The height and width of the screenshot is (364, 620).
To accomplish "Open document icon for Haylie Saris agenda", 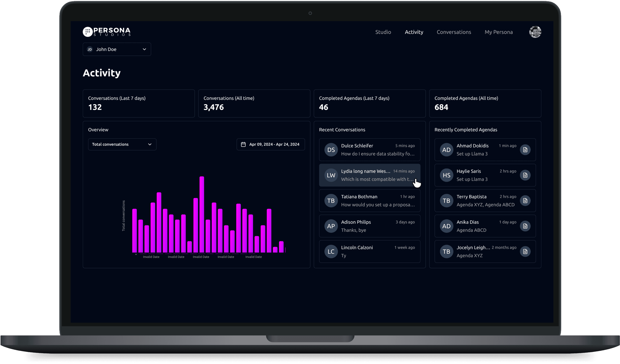I will (x=525, y=175).
